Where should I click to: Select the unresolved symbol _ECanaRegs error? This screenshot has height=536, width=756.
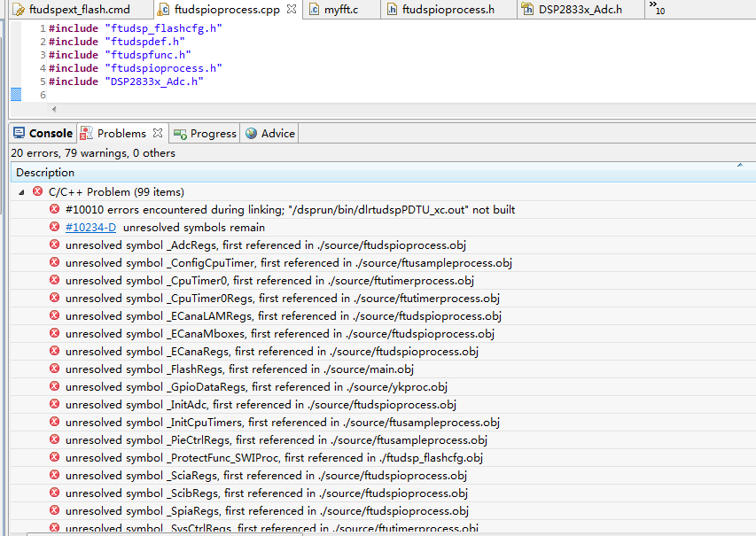(x=383, y=352)
